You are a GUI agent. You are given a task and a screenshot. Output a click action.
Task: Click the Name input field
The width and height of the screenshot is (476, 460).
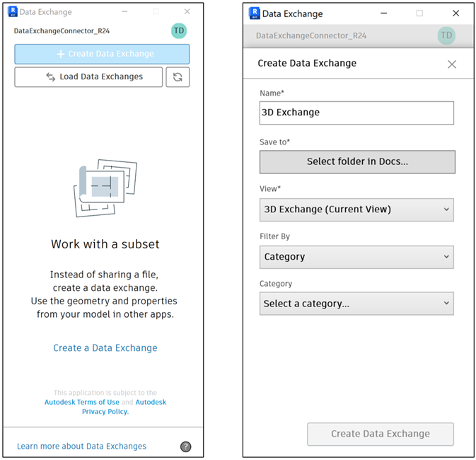[356, 113]
